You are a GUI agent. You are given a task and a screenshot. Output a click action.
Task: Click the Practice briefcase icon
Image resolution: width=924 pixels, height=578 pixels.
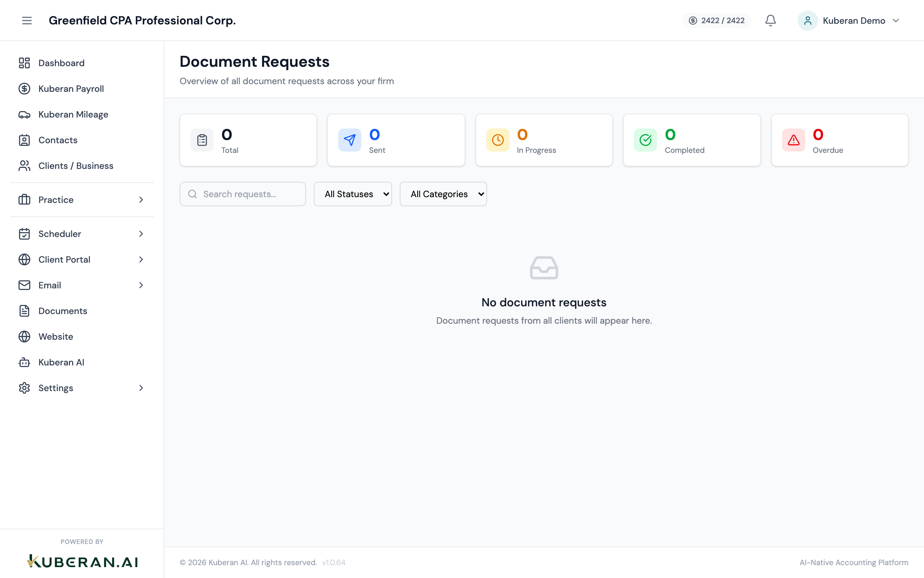click(x=24, y=199)
